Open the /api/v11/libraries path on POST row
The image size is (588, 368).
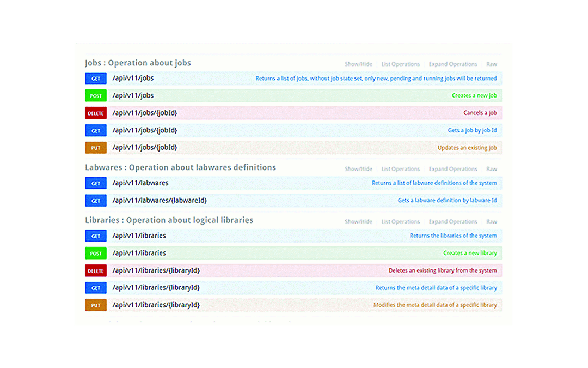[x=139, y=253]
